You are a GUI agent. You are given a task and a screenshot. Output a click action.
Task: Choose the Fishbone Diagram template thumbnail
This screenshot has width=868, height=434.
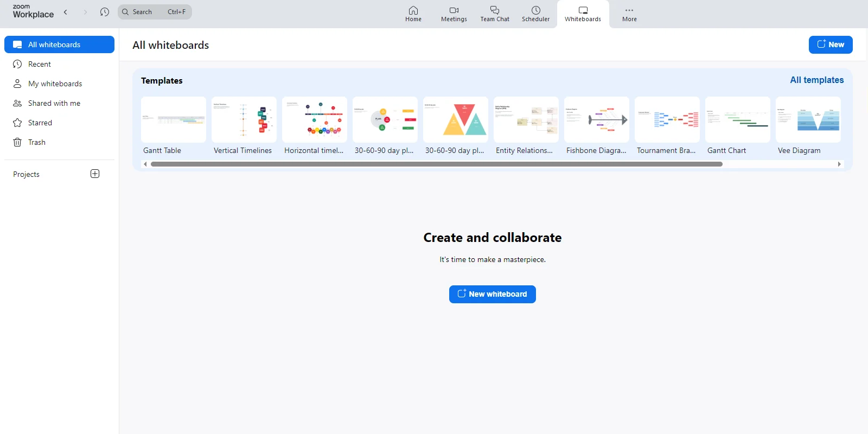[596, 120]
